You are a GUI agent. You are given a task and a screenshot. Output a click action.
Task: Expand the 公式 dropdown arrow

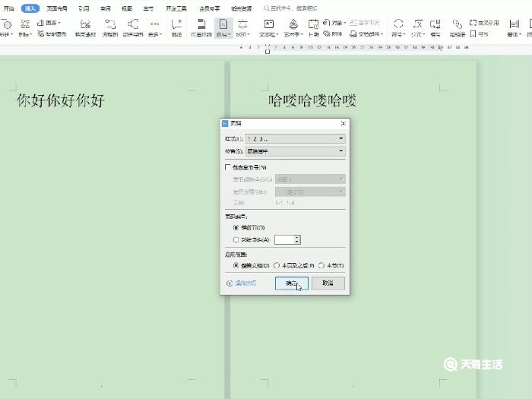point(424,34)
